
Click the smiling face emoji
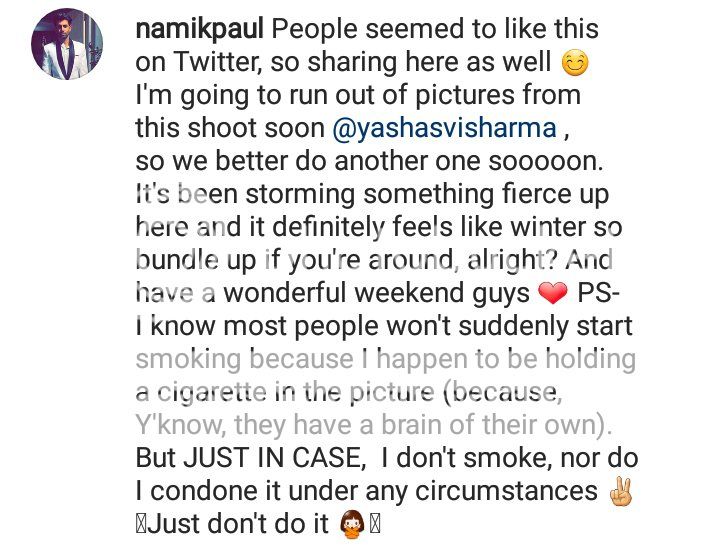point(575,63)
